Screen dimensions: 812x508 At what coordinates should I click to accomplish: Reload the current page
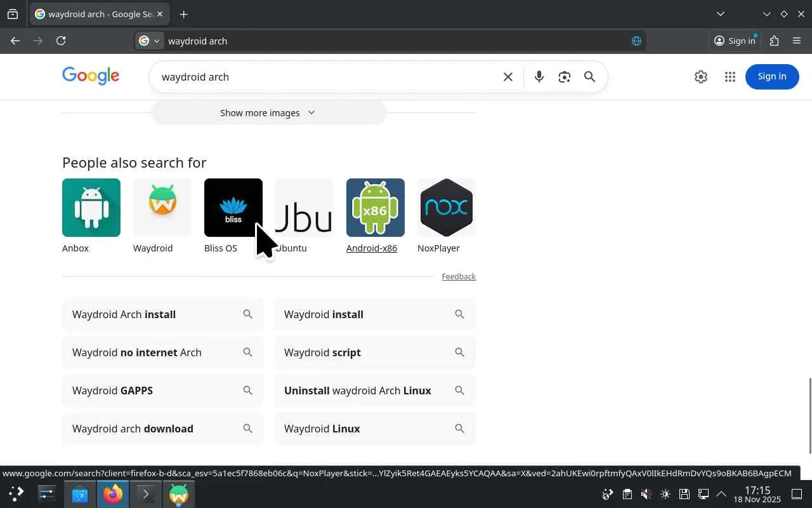pyautogui.click(x=61, y=41)
